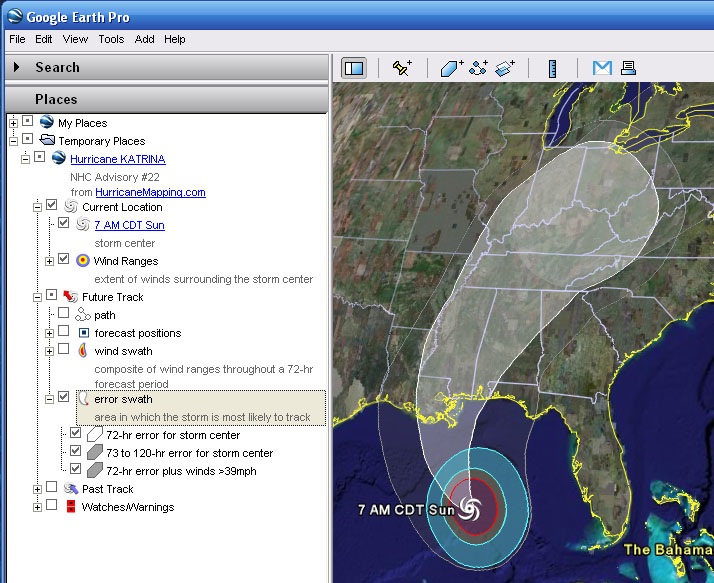Viewport: 714px width, 583px height.
Task: Open the View menu
Action: (75, 39)
